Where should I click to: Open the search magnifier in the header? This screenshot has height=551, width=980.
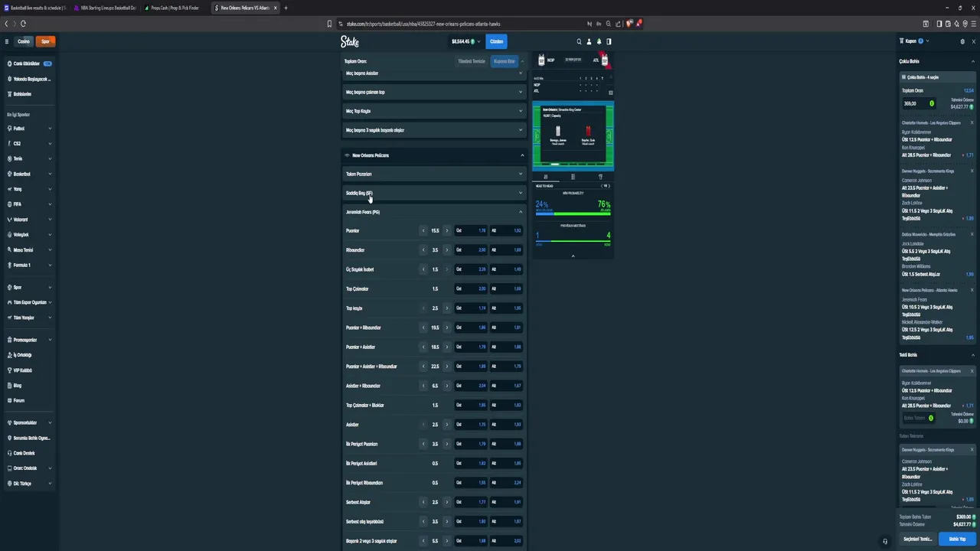coord(579,41)
